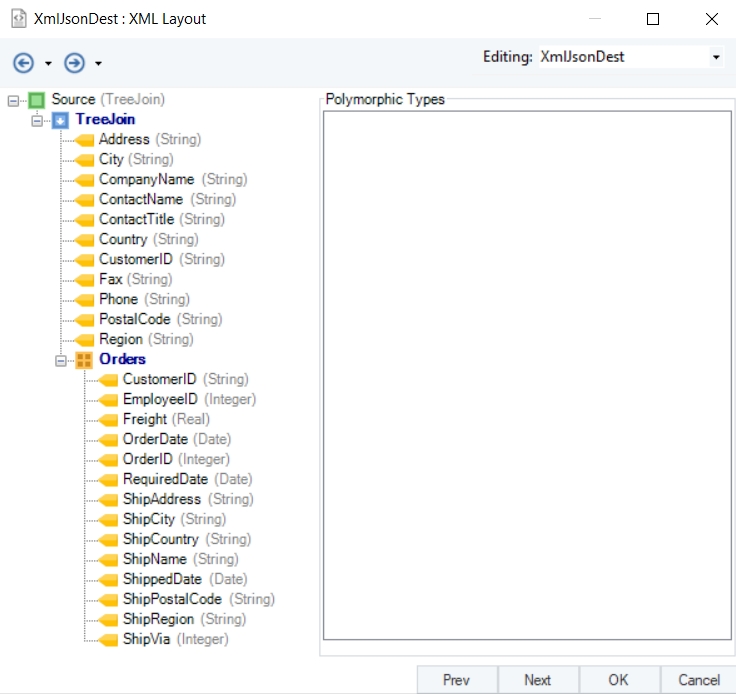Click the back navigation arrow icon
The height and width of the screenshot is (694, 736).
point(23,63)
